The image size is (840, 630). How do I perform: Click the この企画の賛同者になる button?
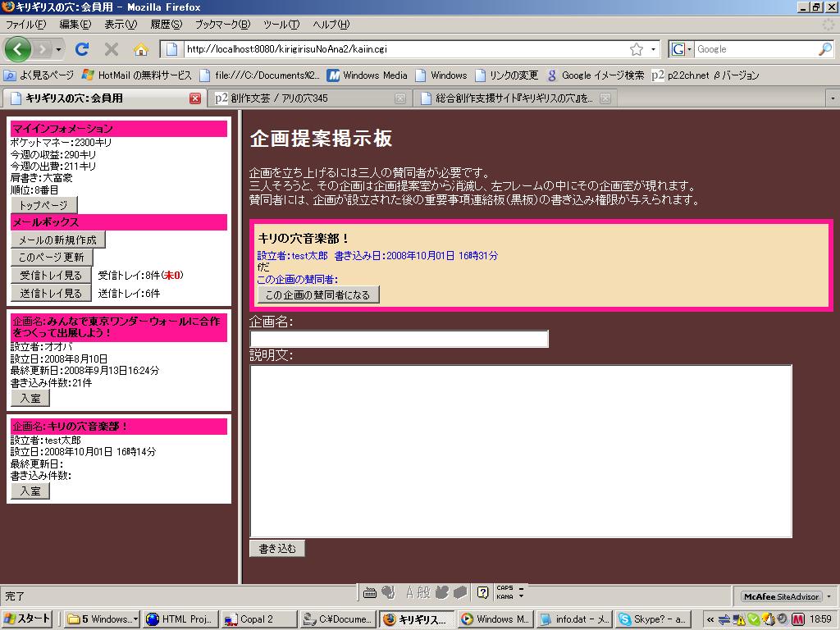coord(318,295)
